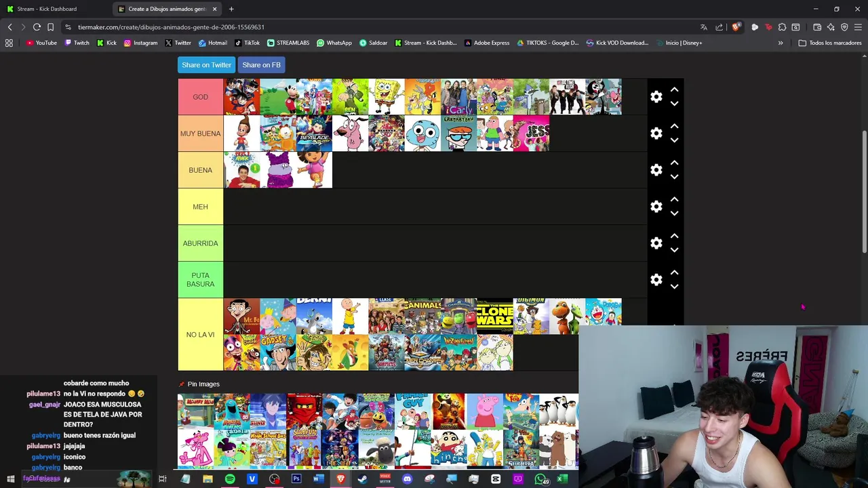Open settings gear for MUY BUENA row

click(656, 134)
